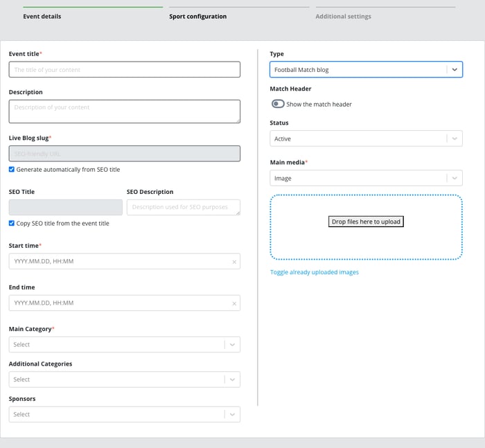The height and width of the screenshot is (448, 485).
Task: Click Toggle already uploaded images link
Action: (x=315, y=272)
